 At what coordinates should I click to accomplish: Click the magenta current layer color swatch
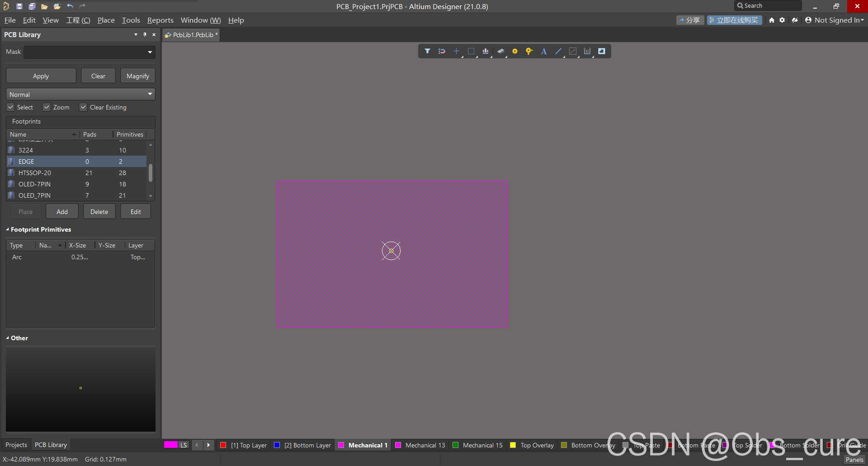coord(171,445)
